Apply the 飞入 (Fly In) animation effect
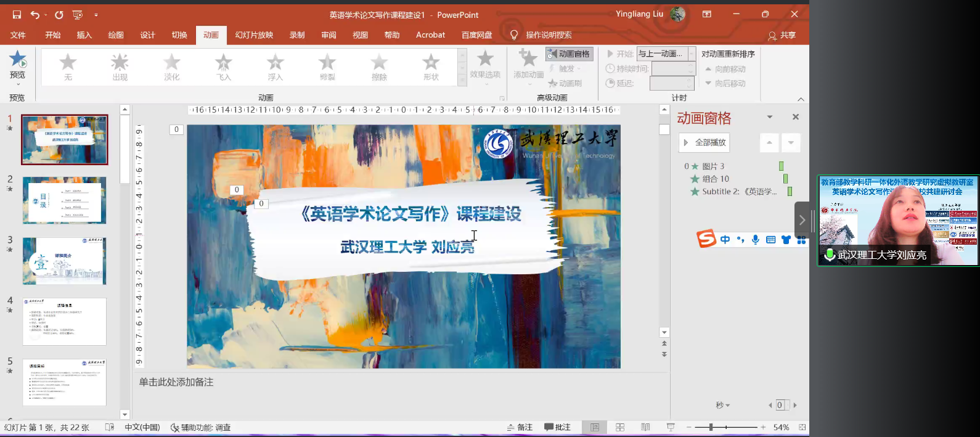980x437 pixels. 224,67
